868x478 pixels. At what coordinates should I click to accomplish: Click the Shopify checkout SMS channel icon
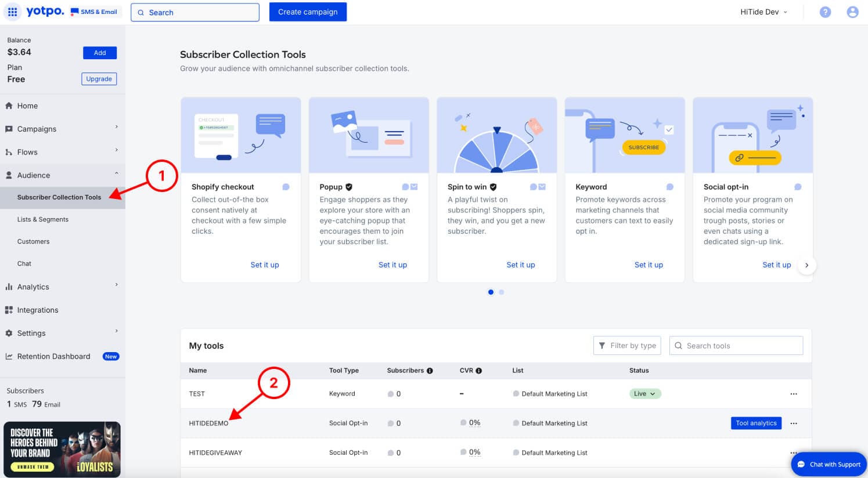click(x=286, y=187)
